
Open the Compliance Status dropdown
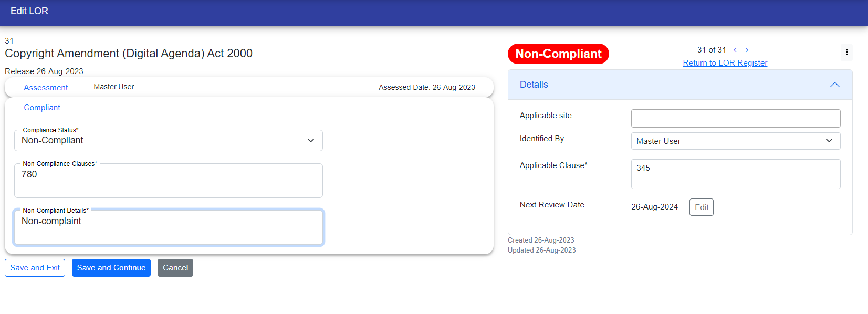tap(168, 141)
